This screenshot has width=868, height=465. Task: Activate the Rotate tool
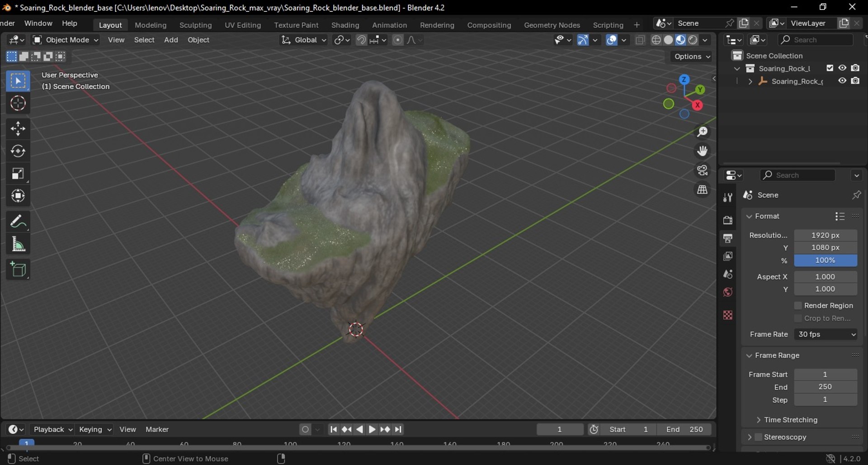pyautogui.click(x=18, y=151)
